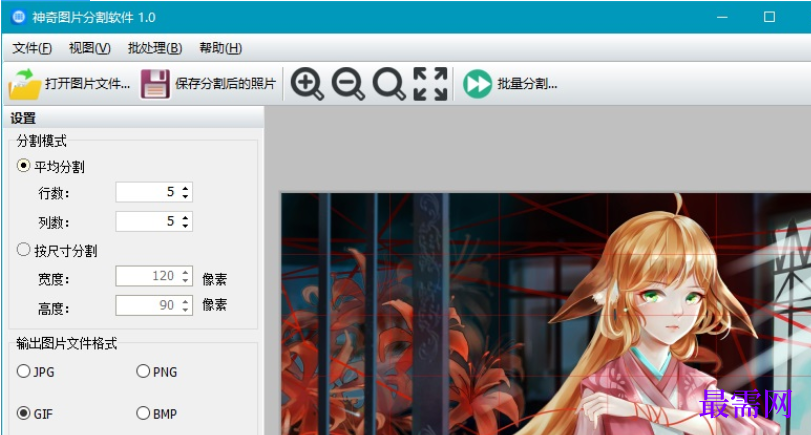Increase 宽度 with up arrow
The image size is (811, 435).
point(185,272)
